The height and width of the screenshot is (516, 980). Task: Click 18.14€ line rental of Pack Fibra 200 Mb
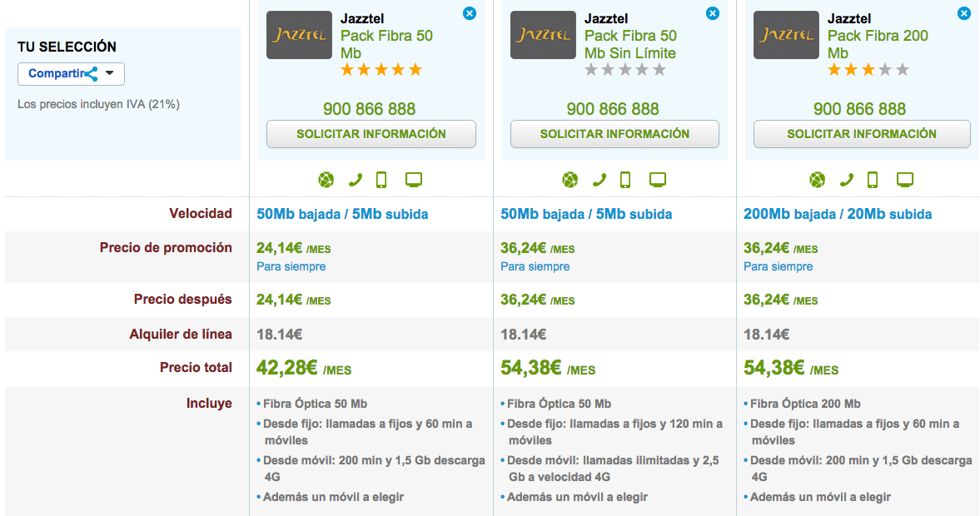point(766,335)
